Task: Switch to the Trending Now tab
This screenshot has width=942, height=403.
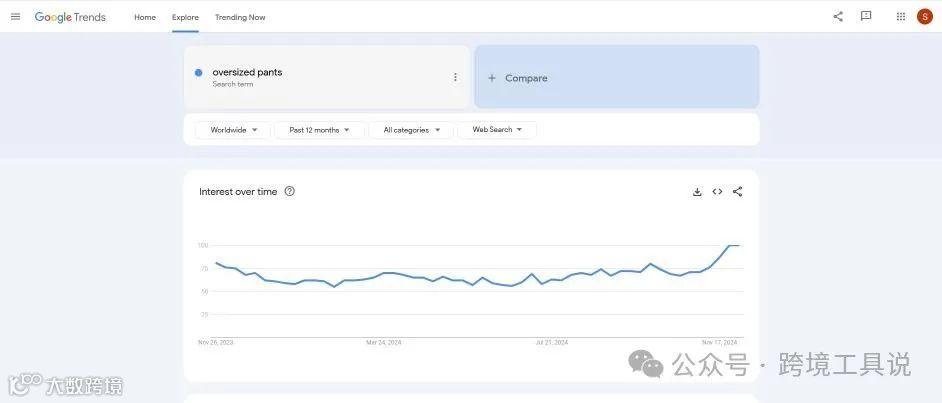Action: click(x=240, y=17)
